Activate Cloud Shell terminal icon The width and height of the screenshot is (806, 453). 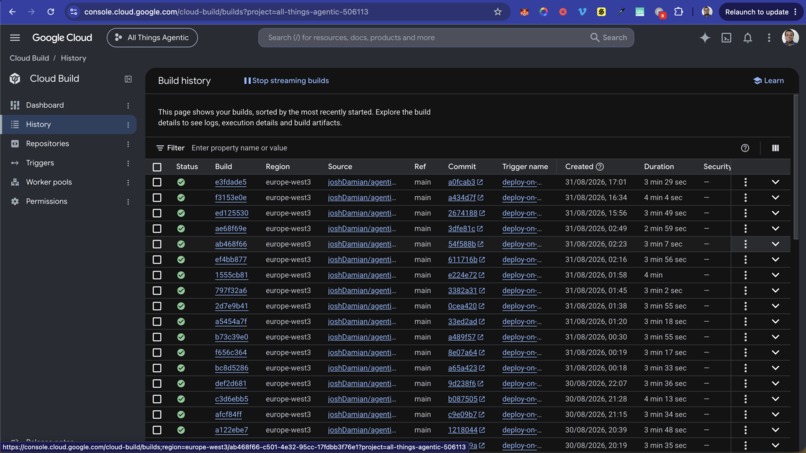tap(726, 38)
